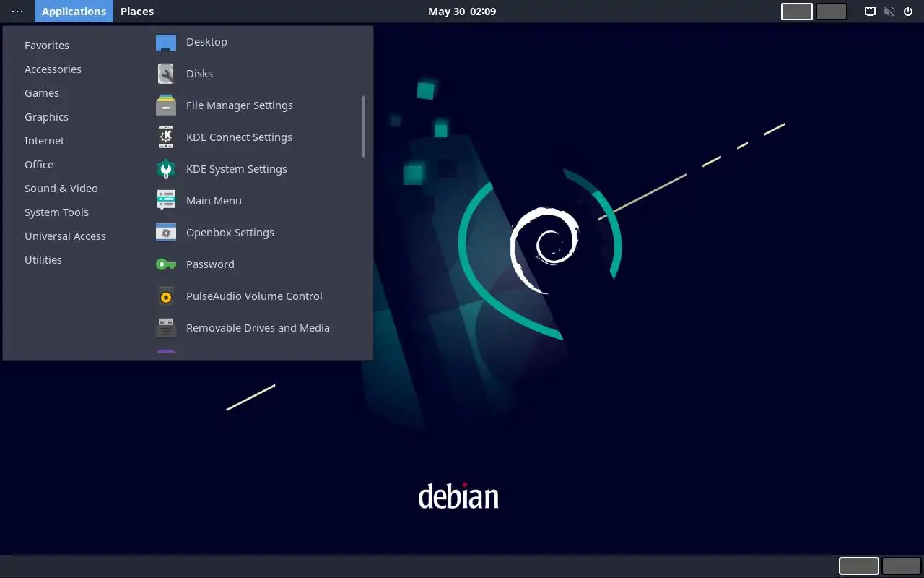This screenshot has width=924, height=578.
Task: Click the KDE System Settings icon
Action: coord(166,169)
